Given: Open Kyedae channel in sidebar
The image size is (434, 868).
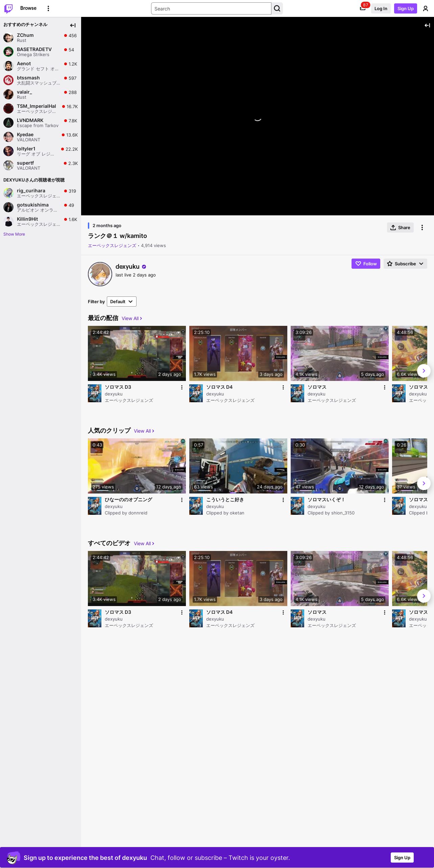Looking at the screenshot, I should tap(41, 137).
